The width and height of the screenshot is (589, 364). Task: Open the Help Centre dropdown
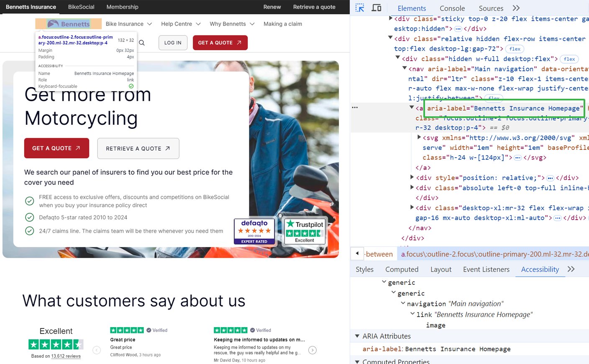click(181, 24)
